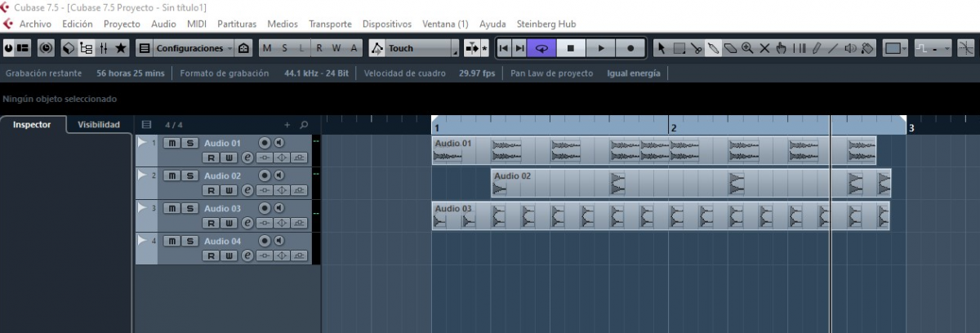Select the Audio 02 clip in timeline
The width and height of the screenshot is (980, 333).
(555, 176)
